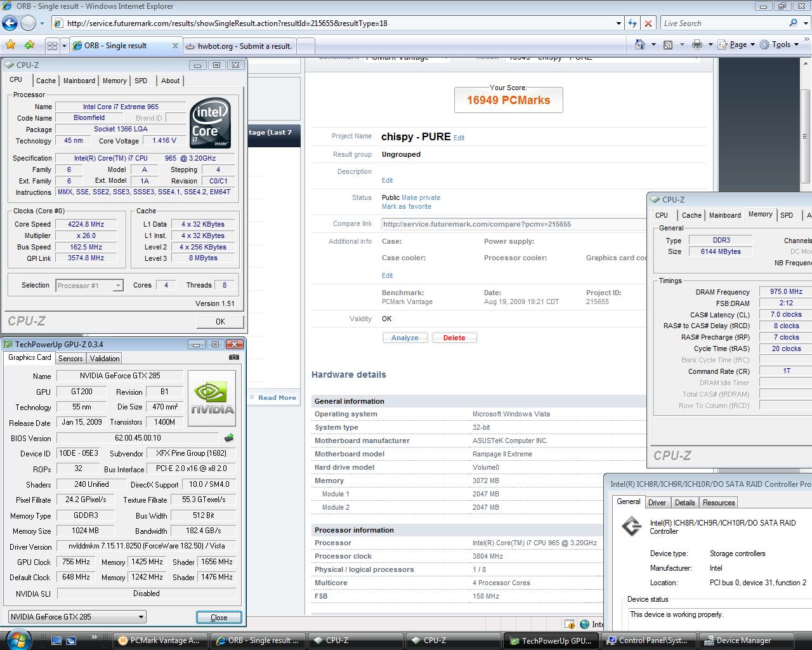Viewport: 812px width, 650px height.
Task: Click the NVIDIA logo in GPU-Z
Action: (x=212, y=398)
